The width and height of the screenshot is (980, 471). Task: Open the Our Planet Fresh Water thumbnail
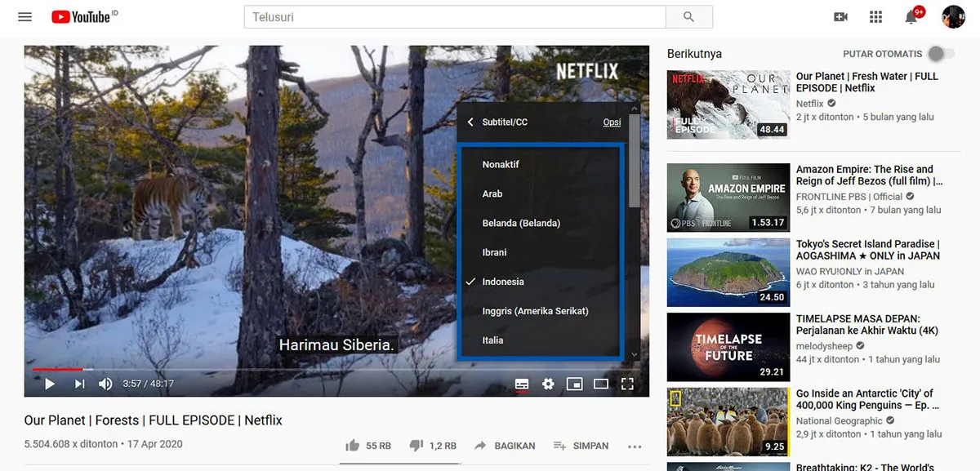pos(728,104)
